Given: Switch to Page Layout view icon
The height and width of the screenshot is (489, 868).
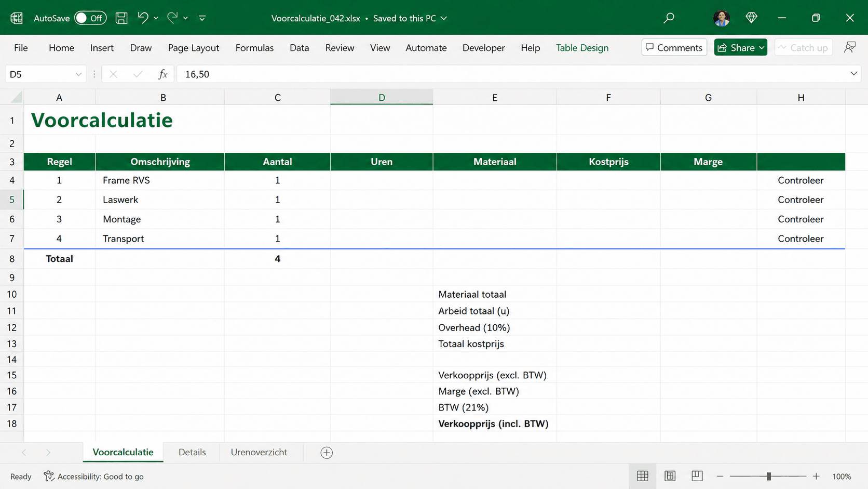Looking at the screenshot, I should 670,476.
